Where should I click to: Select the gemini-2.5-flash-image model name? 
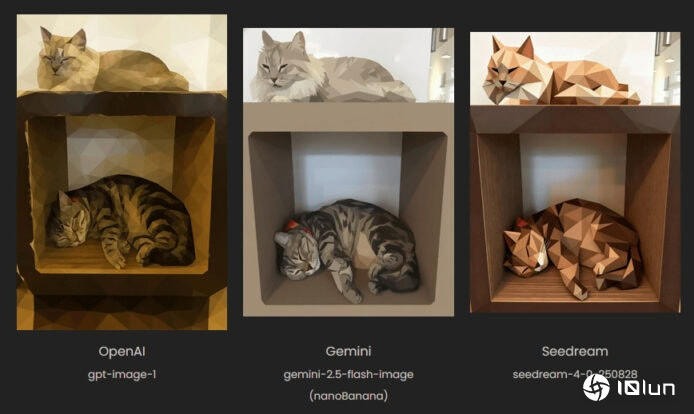[x=348, y=375]
